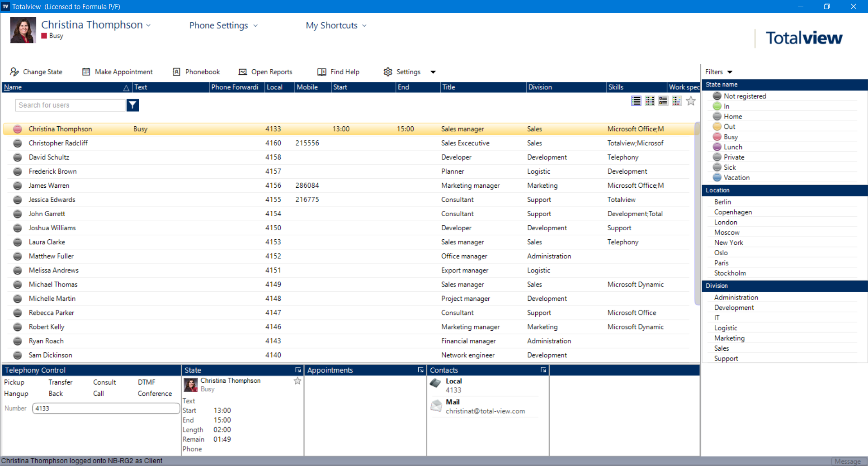This screenshot has width=868, height=466.
Task: Click the Settings gear icon
Action: click(x=388, y=72)
